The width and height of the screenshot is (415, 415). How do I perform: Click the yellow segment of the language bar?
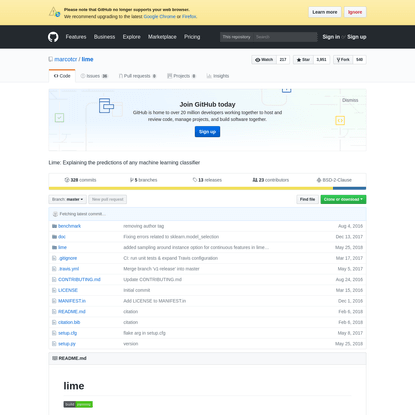click(x=191, y=188)
